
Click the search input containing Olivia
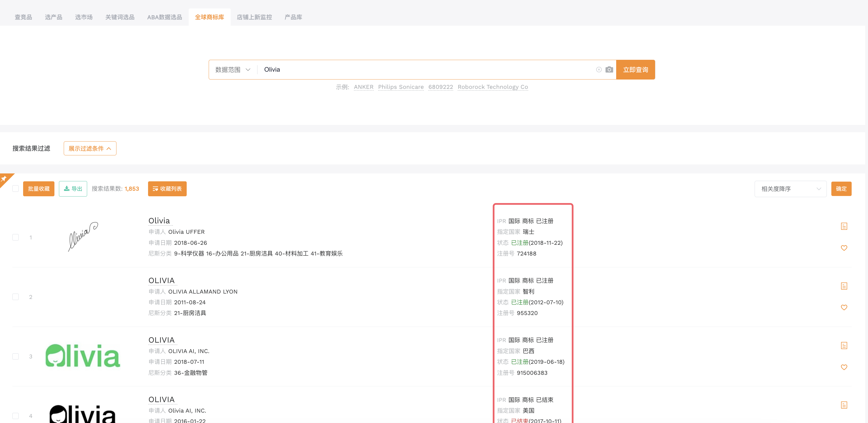point(426,70)
